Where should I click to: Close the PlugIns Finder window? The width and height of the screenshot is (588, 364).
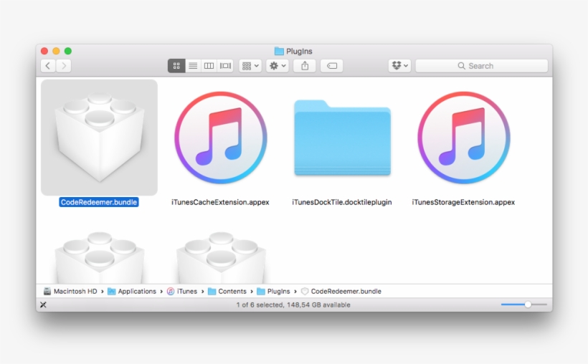point(44,51)
